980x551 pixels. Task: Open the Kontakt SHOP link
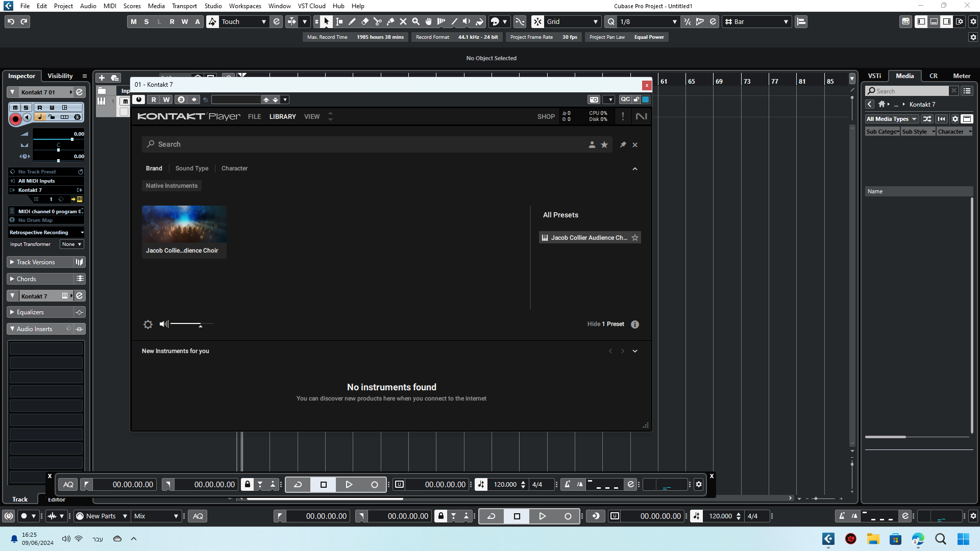[x=546, y=117]
